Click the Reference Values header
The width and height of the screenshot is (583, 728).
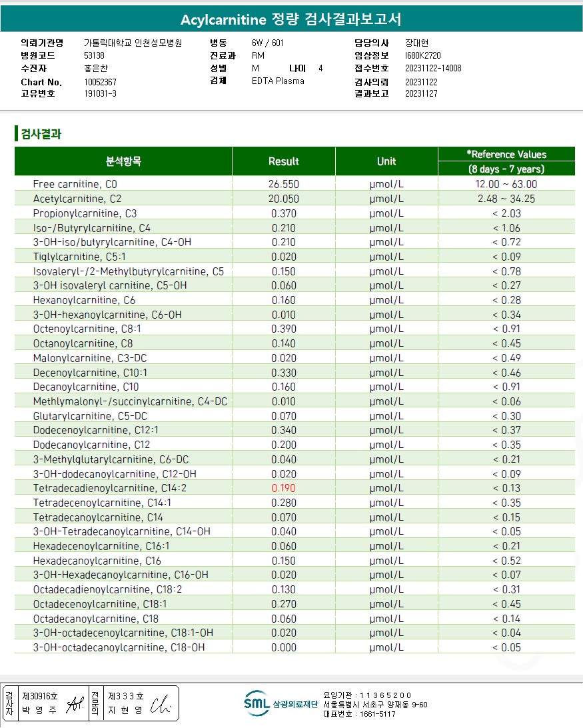pyautogui.click(x=506, y=155)
